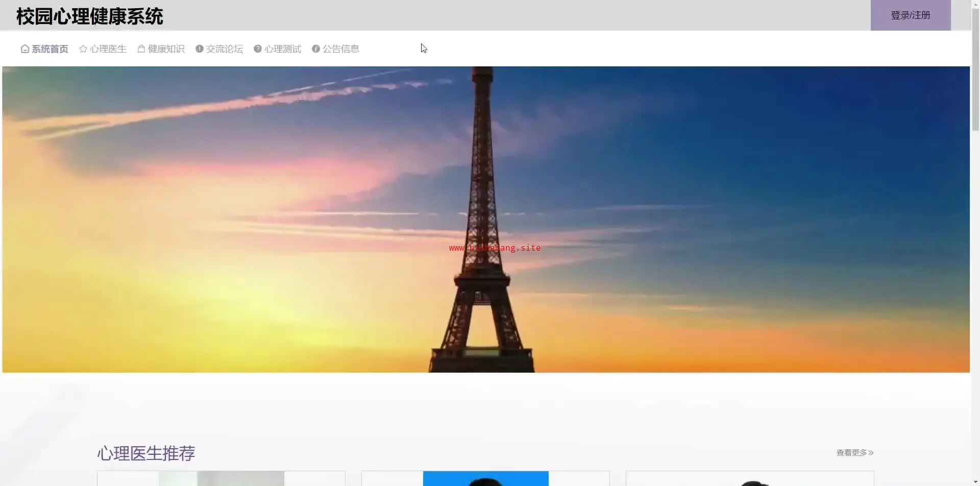Click the 心理医生推荐 section heading

pos(146,453)
